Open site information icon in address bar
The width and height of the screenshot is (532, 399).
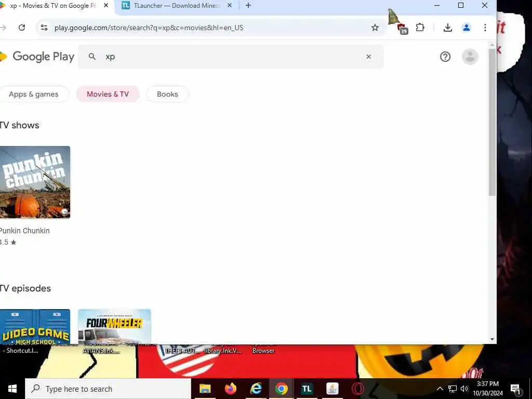click(x=44, y=28)
